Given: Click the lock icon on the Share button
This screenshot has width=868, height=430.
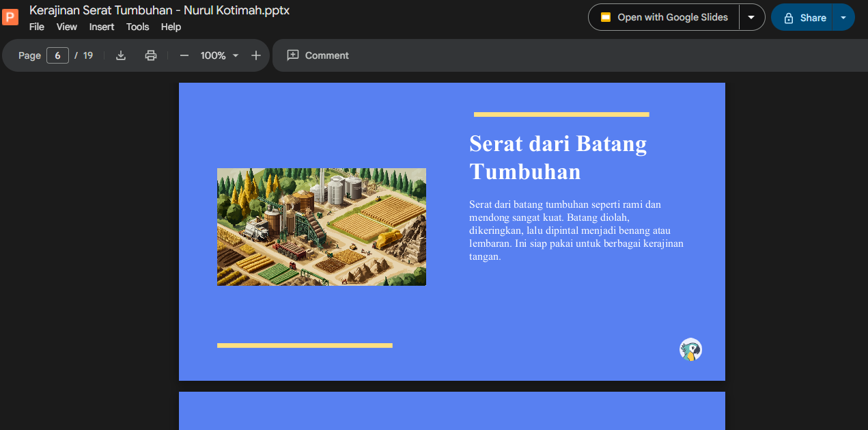Looking at the screenshot, I should 792,17.
